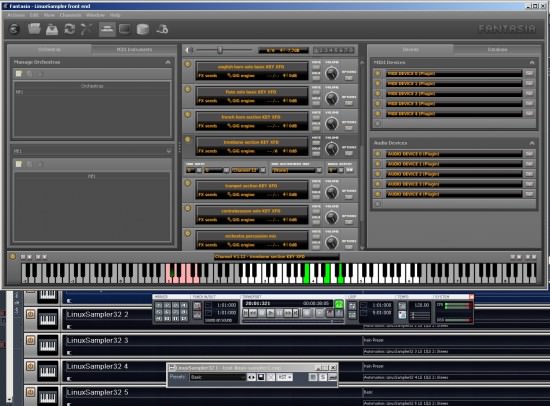Click the master volume speaker icon
This screenshot has height=406, width=550.
(x=189, y=50)
